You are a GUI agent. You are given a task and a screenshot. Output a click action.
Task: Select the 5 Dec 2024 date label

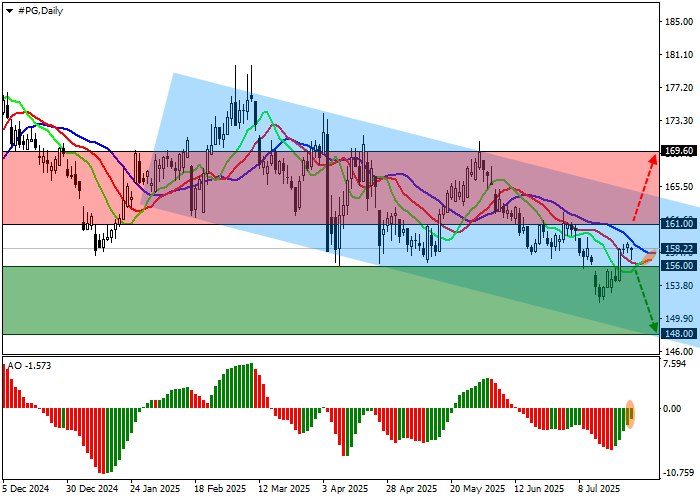(x=27, y=489)
